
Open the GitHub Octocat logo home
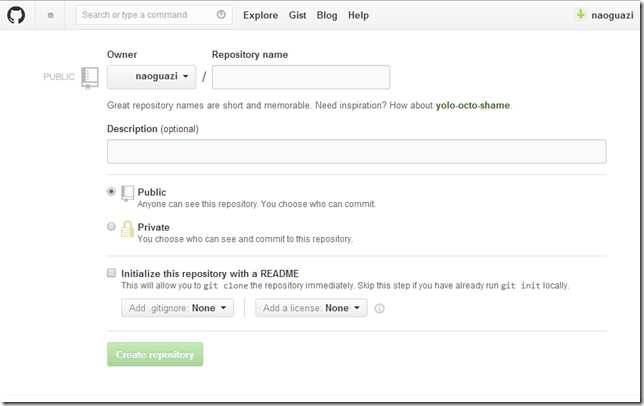16,15
